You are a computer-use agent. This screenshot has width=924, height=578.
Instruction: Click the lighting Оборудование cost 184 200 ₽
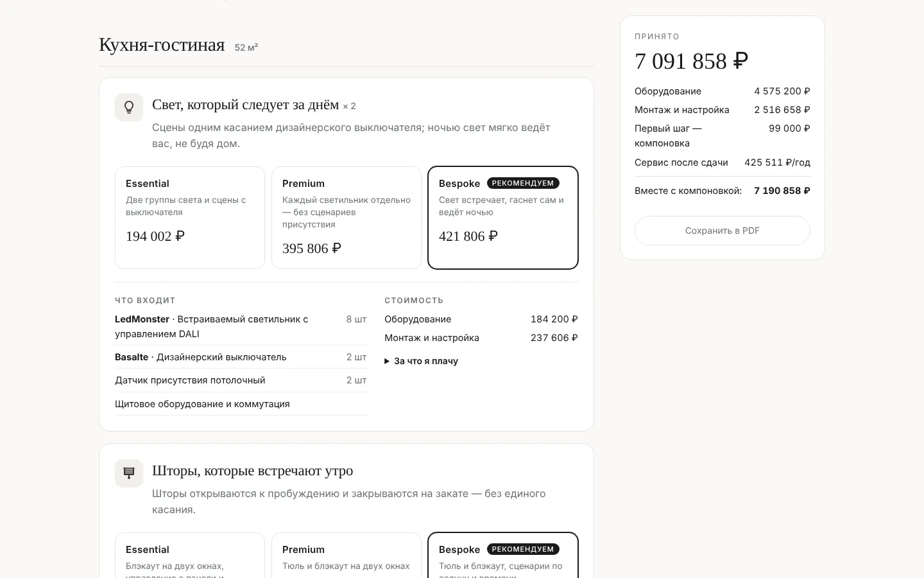(554, 319)
